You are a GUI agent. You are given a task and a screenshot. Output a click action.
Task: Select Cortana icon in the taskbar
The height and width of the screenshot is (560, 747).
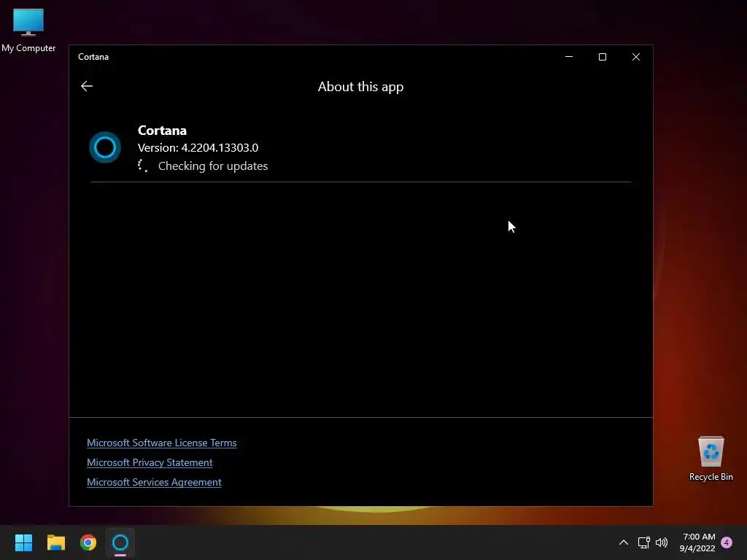click(x=120, y=542)
